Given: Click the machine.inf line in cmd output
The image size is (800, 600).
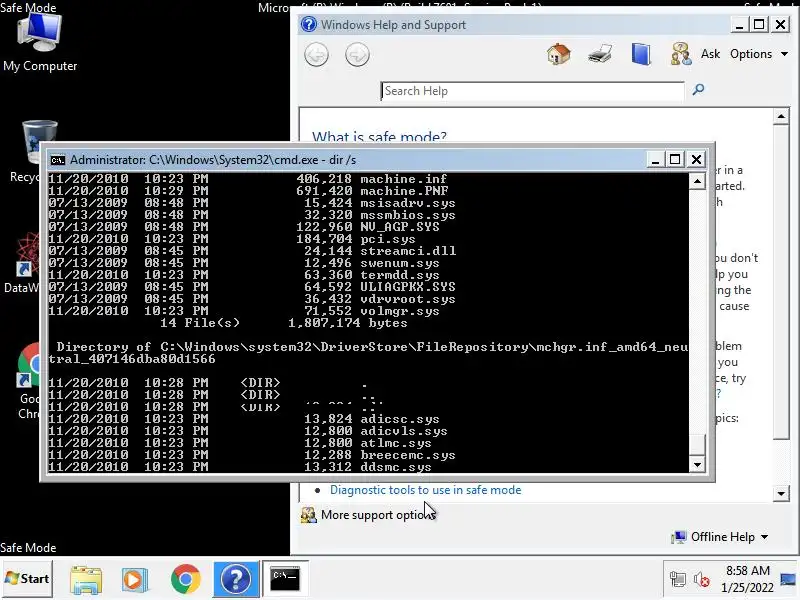Looking at the screenshot, I should pyautogui.click(x=248, y=179).
